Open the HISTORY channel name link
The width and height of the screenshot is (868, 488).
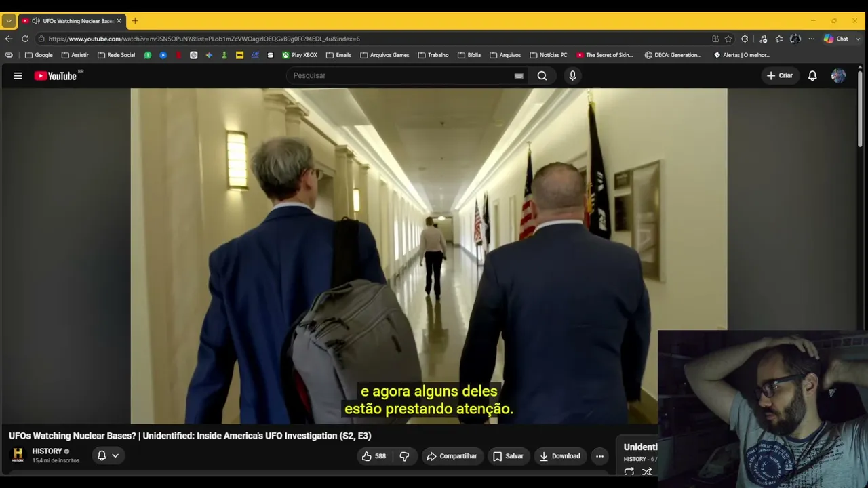pos(47,451)
